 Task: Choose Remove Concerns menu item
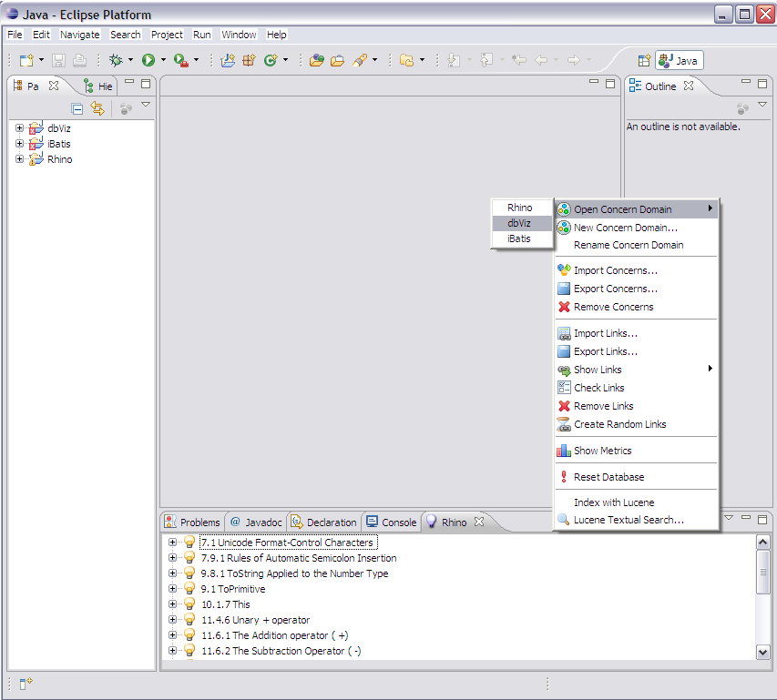tap(637, 307)
